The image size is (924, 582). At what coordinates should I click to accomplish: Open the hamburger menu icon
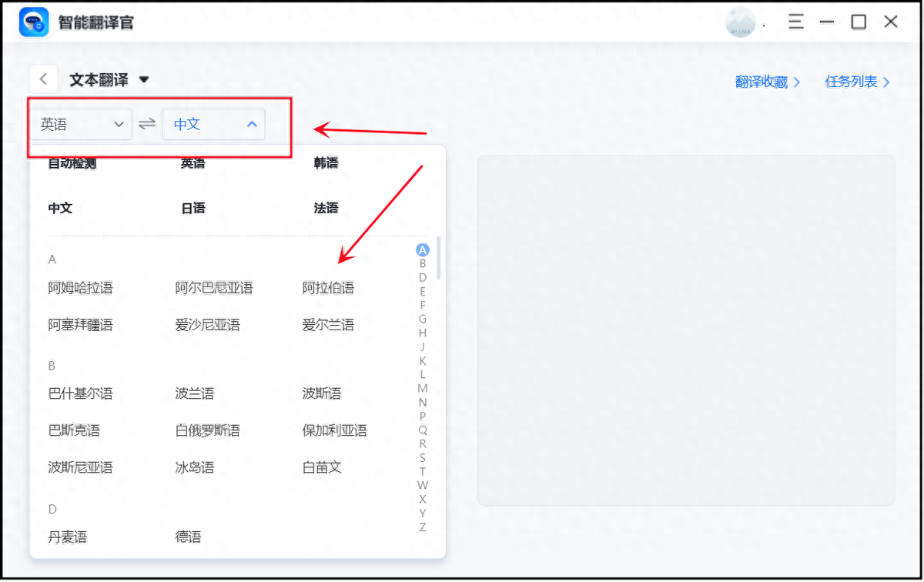(795, 22)
